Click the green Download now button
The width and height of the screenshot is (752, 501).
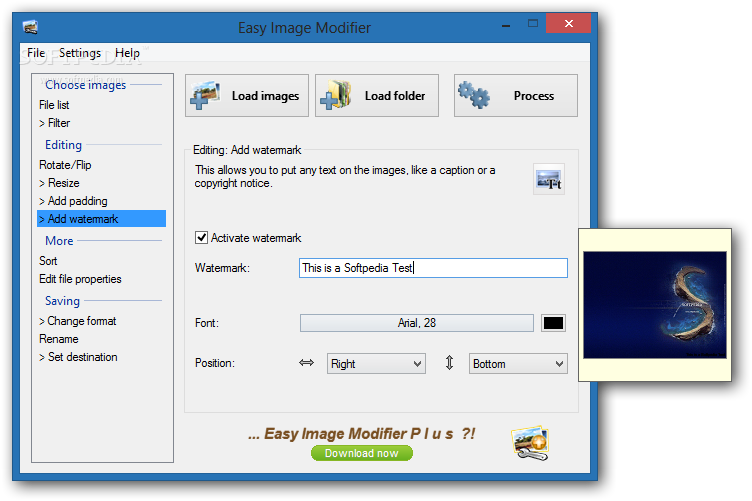tap(362, 453)
